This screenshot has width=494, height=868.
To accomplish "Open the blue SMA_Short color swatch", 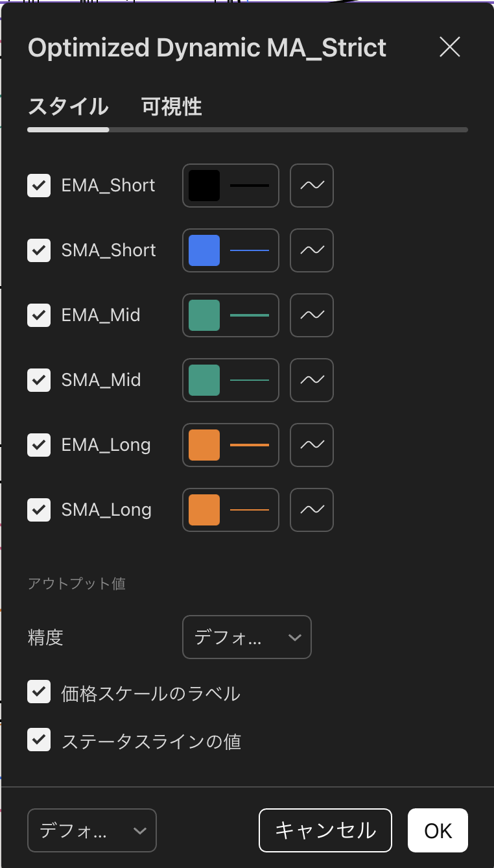I will point(204,250).
